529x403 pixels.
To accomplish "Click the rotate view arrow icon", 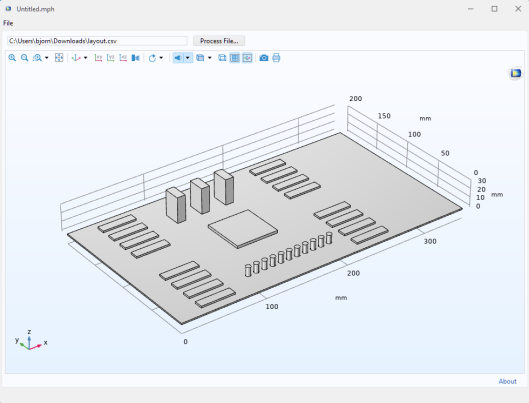I will click(152, 58).
